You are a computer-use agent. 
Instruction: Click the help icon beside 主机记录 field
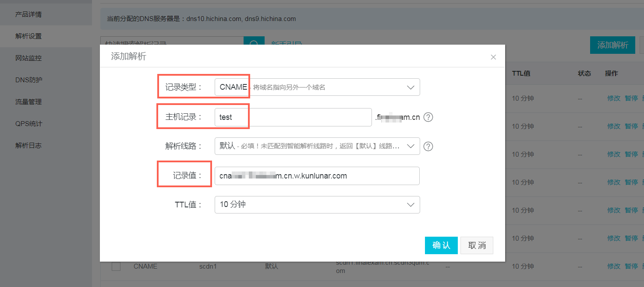(428, 117)
